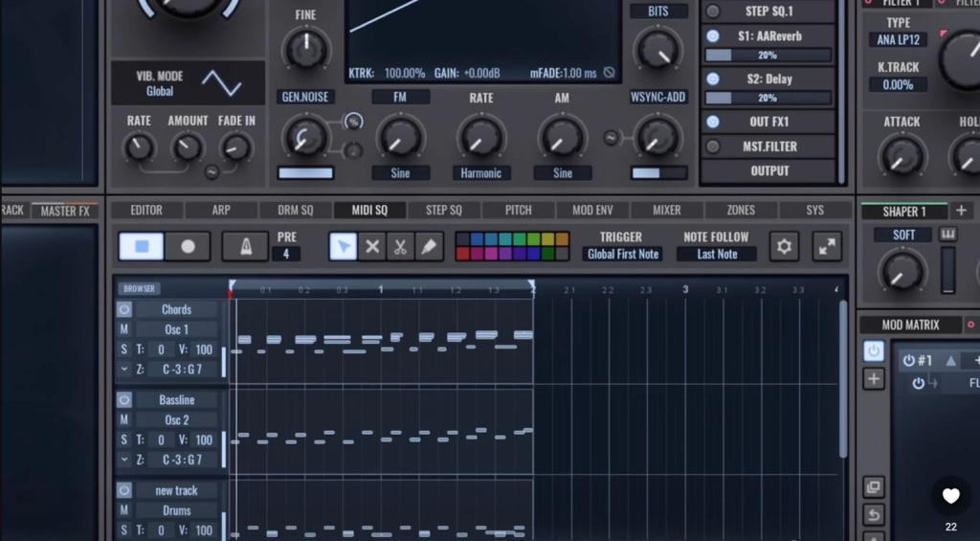The height and width of the screenshot is (541, 980).
Task: Select the pencil draw tool
Action: click(429, 246)
